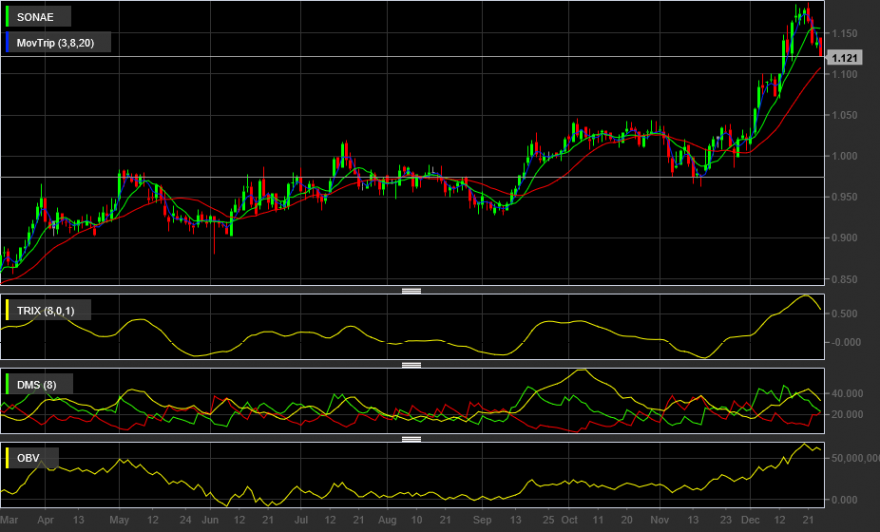The height and width of the screenshot is (532, 880).
Task: Click the 1.150 price axis label
Action: [x=845, y=34]
